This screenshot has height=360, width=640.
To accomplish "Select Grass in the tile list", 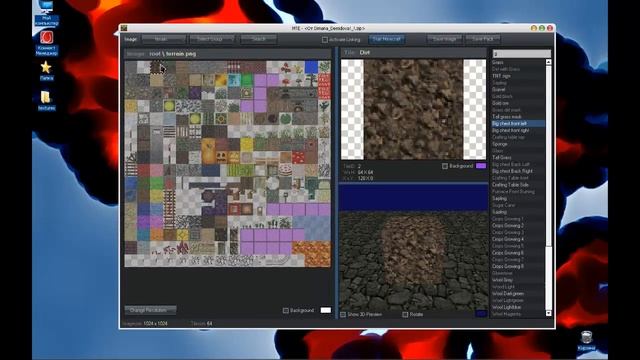I will point(518,62).
